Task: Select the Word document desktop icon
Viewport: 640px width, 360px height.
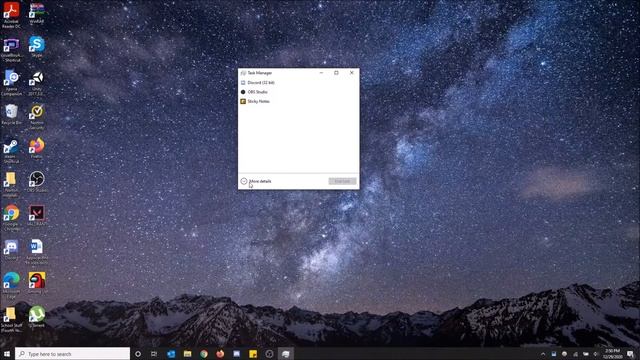Action: coord(37,251)
